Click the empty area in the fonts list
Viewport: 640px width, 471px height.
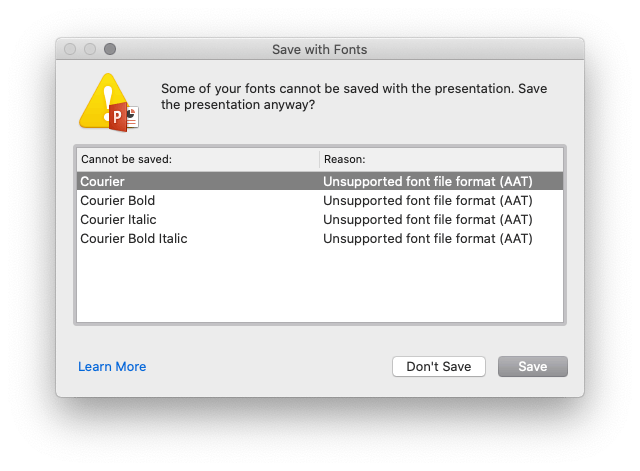click(x=320, y=285)
